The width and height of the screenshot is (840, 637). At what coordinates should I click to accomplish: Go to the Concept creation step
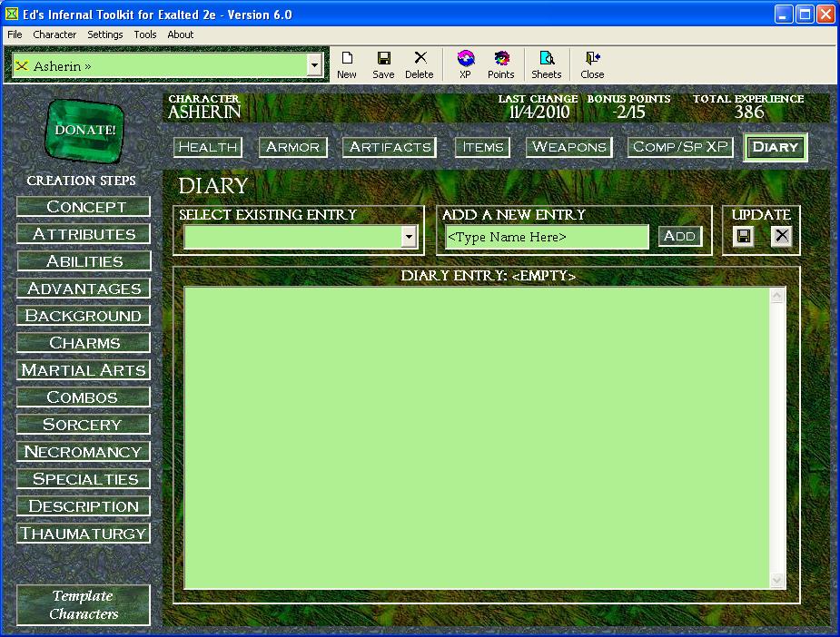coord(84,207)
